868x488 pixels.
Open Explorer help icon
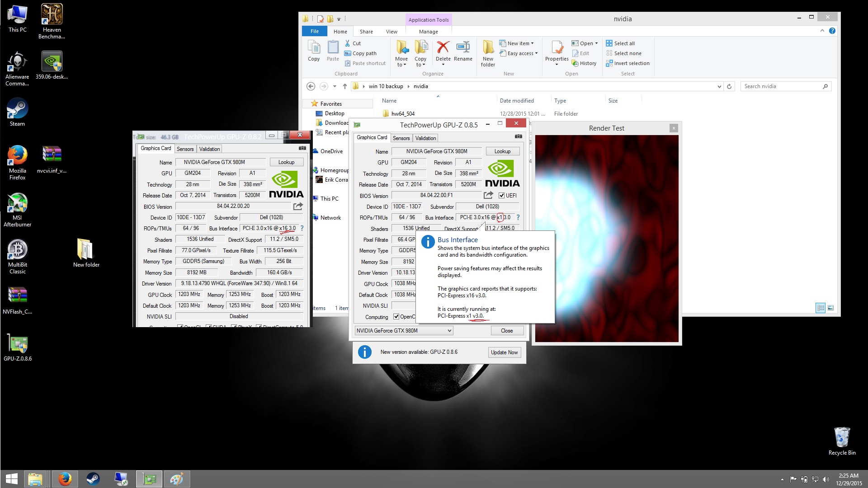point(832,31)
